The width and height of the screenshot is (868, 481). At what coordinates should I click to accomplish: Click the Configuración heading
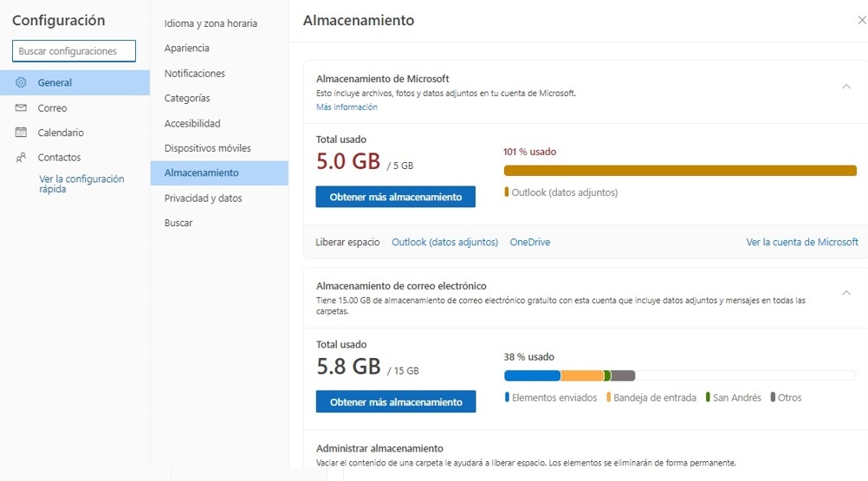[x=59, y=21]
